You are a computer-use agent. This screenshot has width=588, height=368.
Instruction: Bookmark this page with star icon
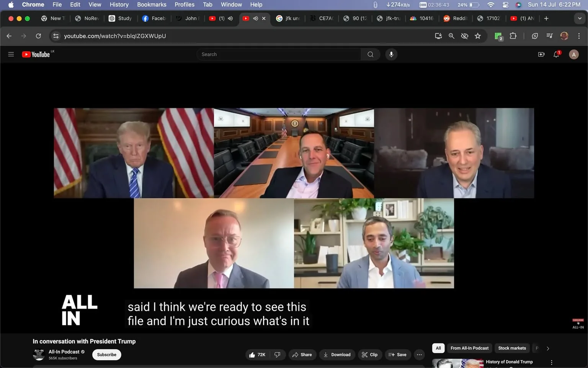coord(478,36)
